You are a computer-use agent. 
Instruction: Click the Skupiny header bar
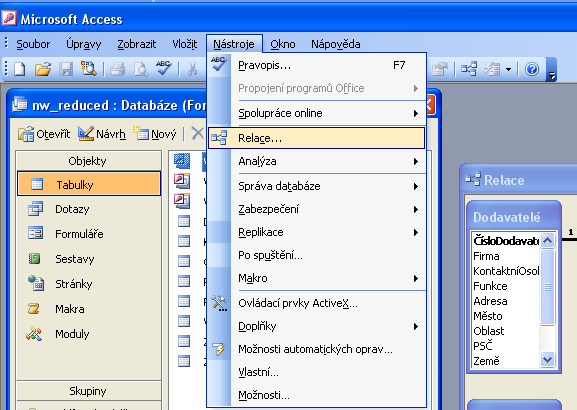tap(89, 391)
